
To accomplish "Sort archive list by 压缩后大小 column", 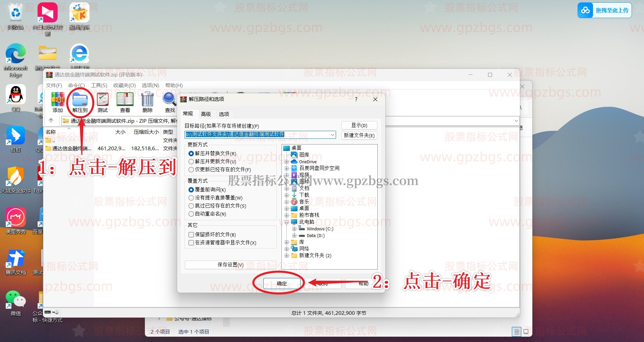I will (x=146, y=132).
